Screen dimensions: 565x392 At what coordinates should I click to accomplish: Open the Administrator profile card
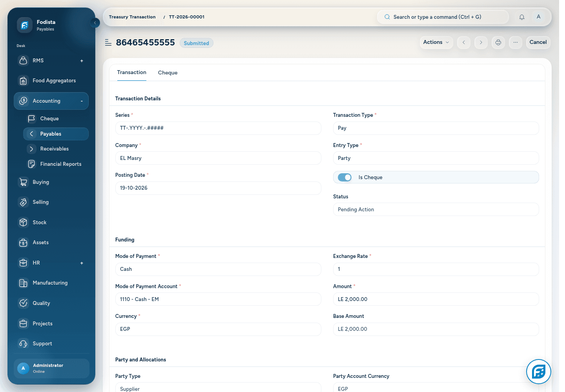click(x=51, y=368)
